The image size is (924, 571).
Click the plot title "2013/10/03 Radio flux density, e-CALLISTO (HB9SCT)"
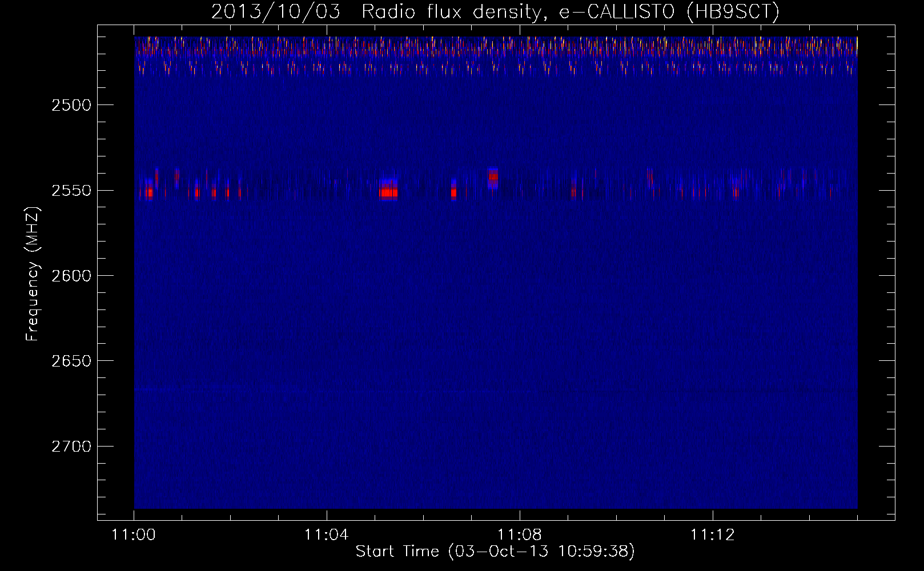(495, 12)
